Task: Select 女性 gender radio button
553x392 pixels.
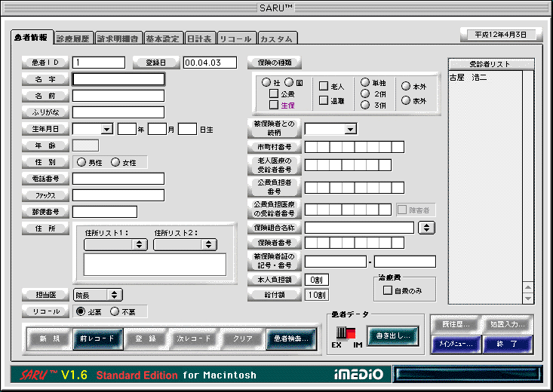Action: pos(115,162)
